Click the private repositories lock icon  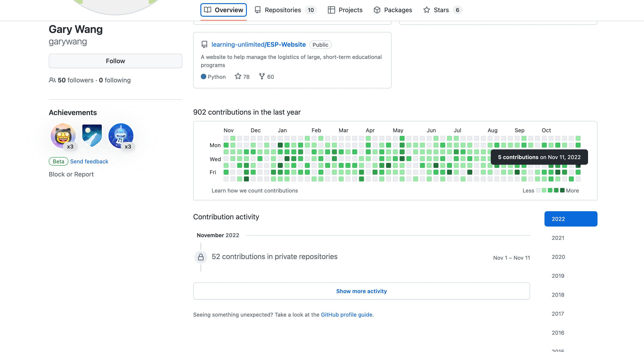(201, 257)
